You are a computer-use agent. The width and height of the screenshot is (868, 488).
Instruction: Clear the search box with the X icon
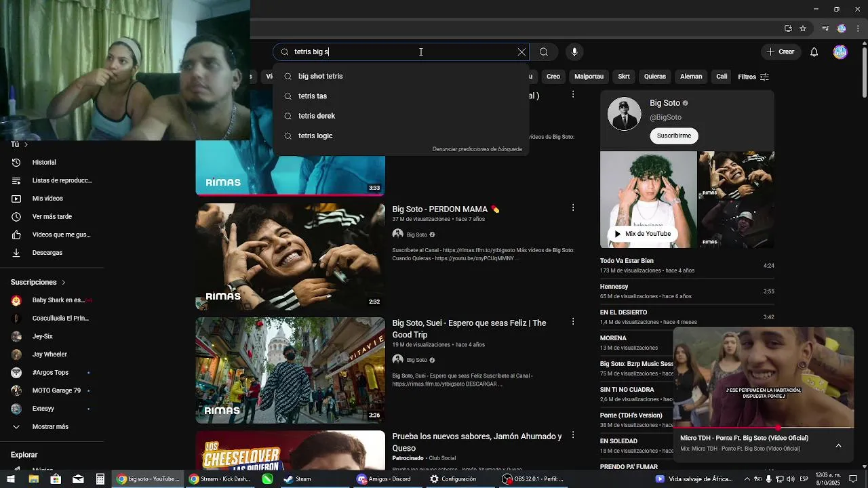521,52
